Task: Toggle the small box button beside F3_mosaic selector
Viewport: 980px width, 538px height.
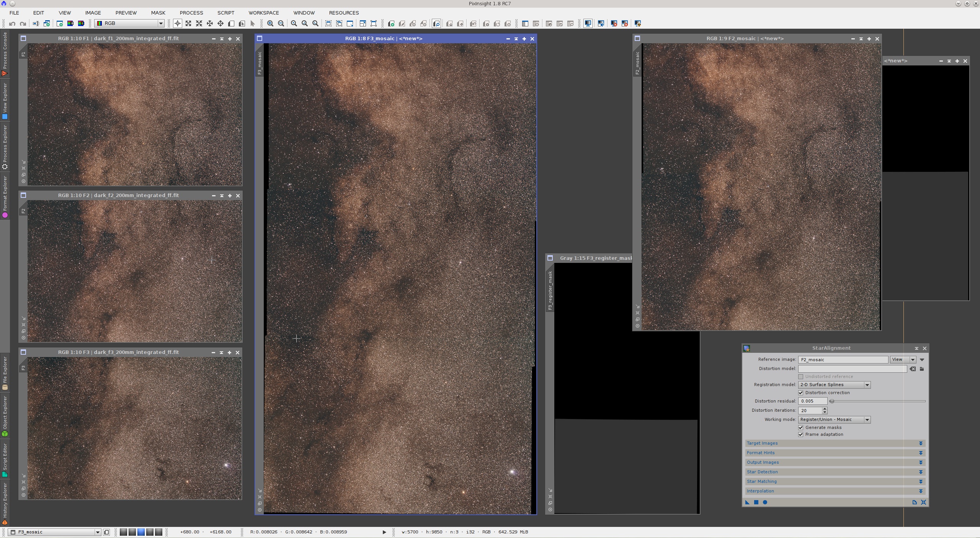Action: (x=106, y=532)
